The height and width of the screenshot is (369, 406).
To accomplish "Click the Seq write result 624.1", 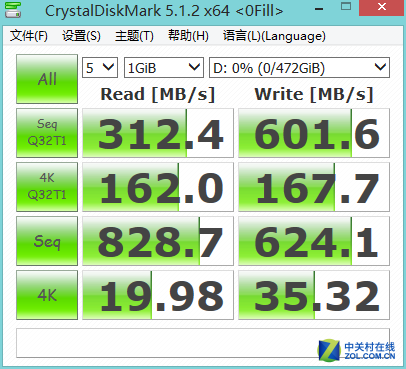I will [x=314, y=241].
